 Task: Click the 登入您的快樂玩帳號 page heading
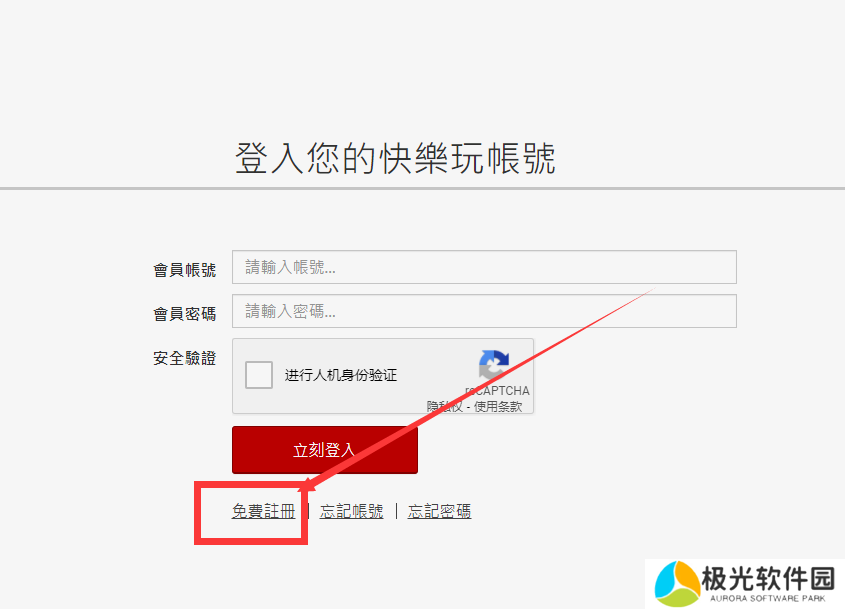tap(395, 158)
